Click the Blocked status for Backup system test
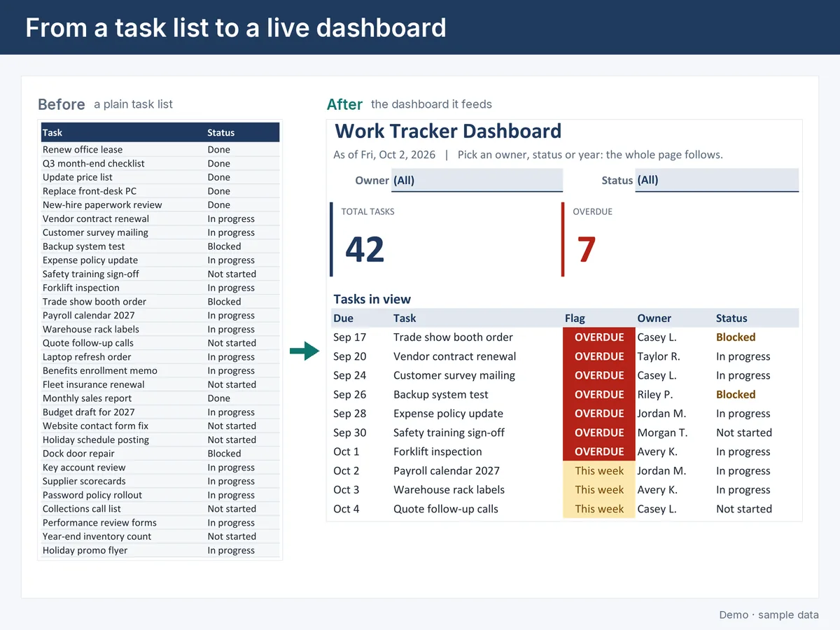Viewport: 840px width, 630px height. [x=736, y=394]
